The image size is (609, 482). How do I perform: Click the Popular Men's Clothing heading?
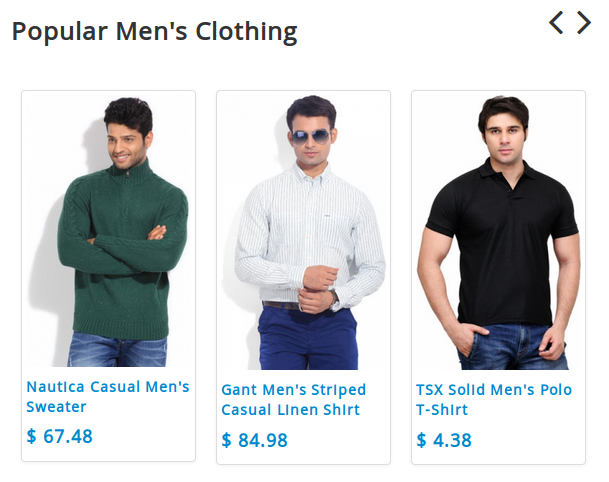155,32
